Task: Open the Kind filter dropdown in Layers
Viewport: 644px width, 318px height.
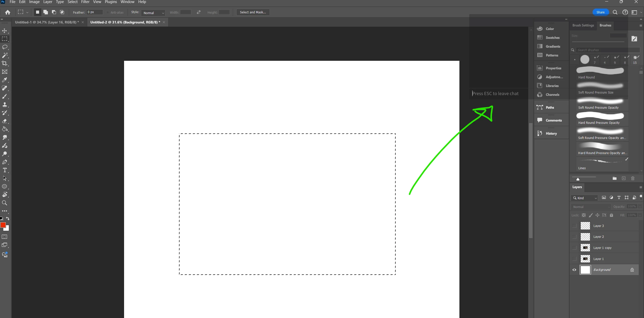Action: tap(584, 198)
